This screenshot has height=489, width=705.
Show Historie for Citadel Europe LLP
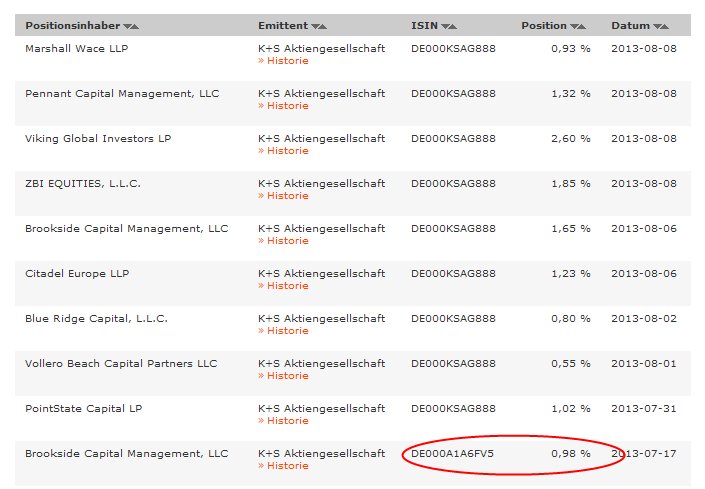click(x=283, y=286)
